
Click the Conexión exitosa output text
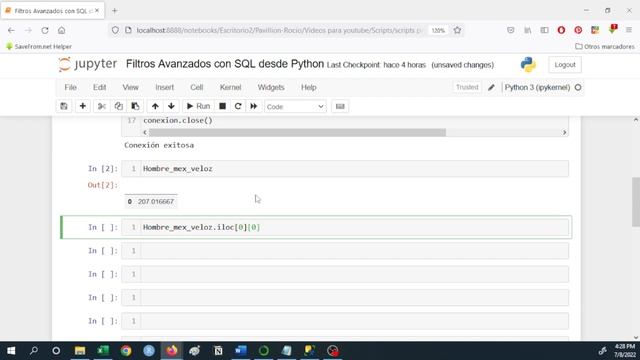point(159,145)
